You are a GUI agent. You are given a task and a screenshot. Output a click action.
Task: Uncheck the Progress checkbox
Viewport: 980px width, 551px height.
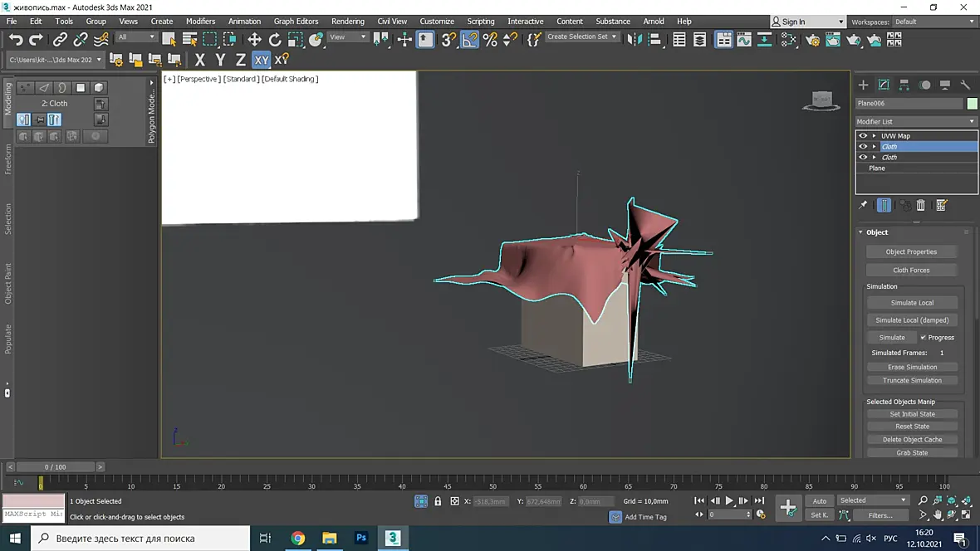coord(924,338)
